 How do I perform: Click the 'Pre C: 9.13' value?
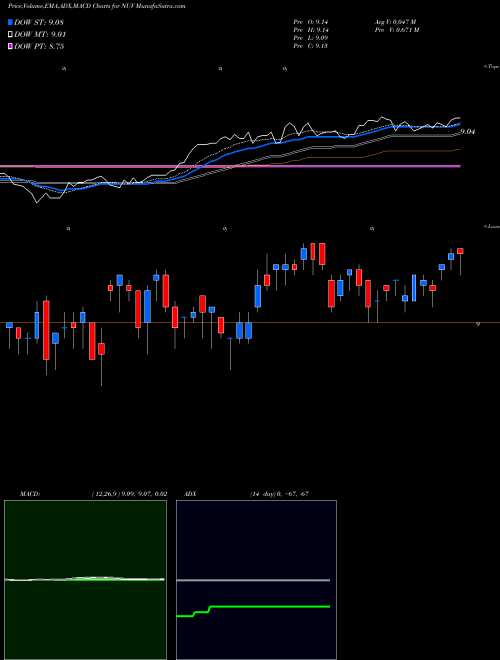tap(311, 46)
